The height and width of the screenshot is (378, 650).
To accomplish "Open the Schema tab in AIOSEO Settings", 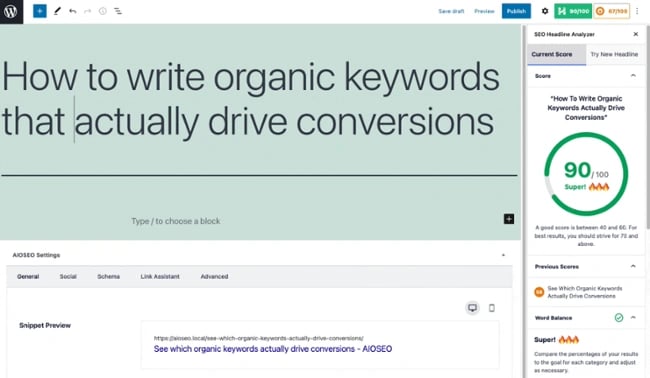I will 109,276.
